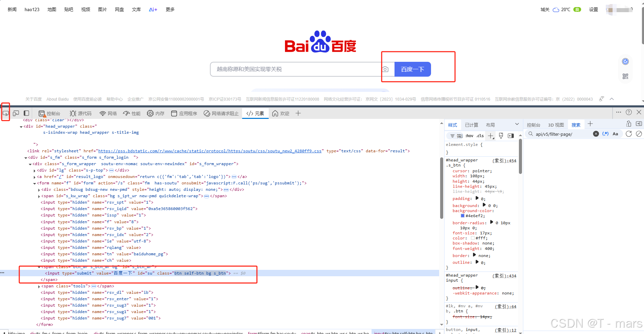Toggle computed styles sidebar icon
This screenshot has width=644, height=334.
pyautogui.click(x=511, y=136)
